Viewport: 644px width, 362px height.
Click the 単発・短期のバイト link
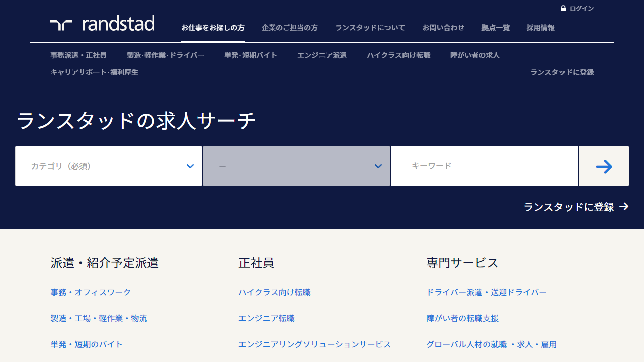(87, 344)
